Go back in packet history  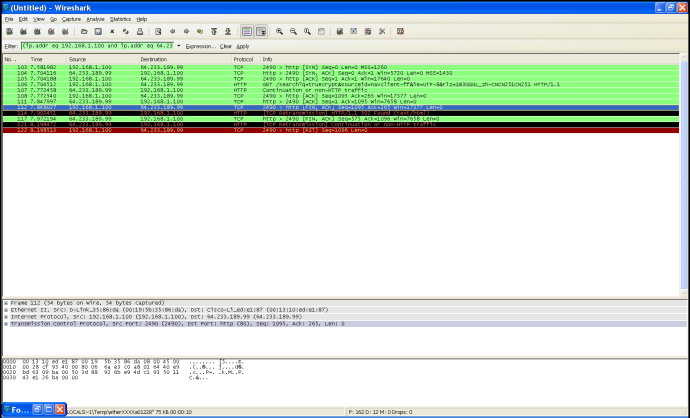pos(172,32)
